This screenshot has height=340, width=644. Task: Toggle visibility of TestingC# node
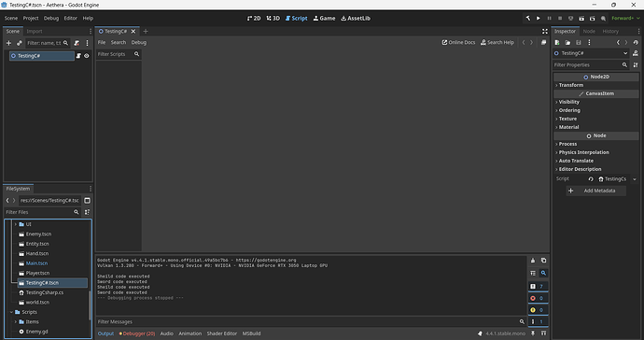pos(87,55)
